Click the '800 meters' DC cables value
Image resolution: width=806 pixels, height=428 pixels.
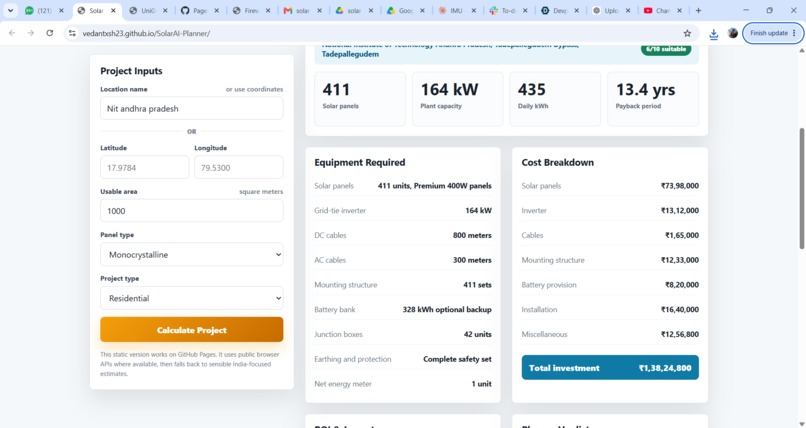click(x=472, y=235)
